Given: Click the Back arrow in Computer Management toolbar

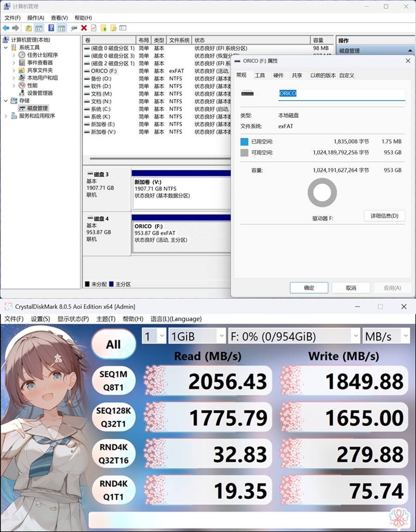Looking at the screenshot, I should pyautogui.click(x=6, y=28).
